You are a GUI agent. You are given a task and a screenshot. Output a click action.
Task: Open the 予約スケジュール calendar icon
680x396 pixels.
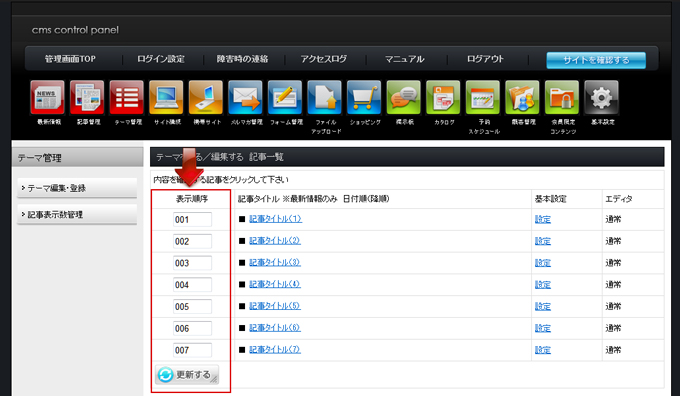tap(483, 97)
